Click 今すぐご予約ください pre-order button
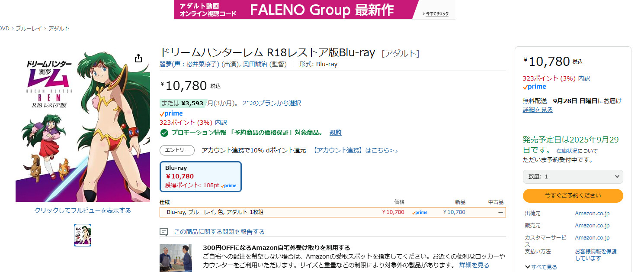 [573, 196]
